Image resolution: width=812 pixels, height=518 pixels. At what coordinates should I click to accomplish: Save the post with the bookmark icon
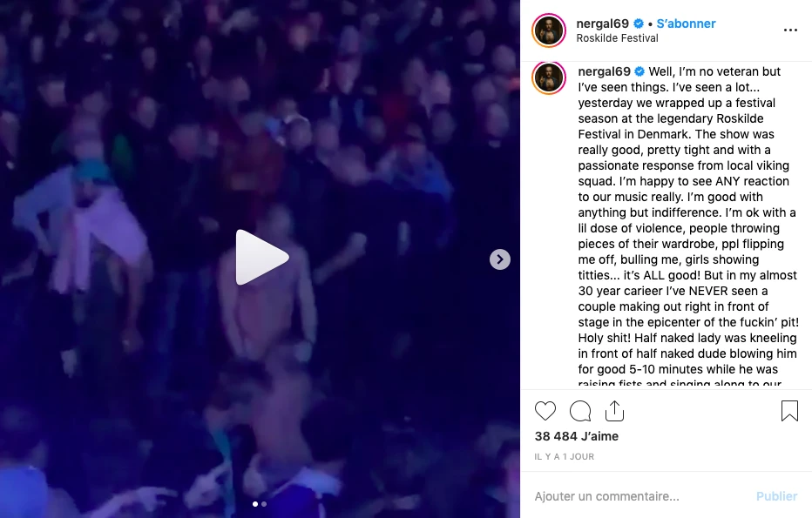pos(789,411)
